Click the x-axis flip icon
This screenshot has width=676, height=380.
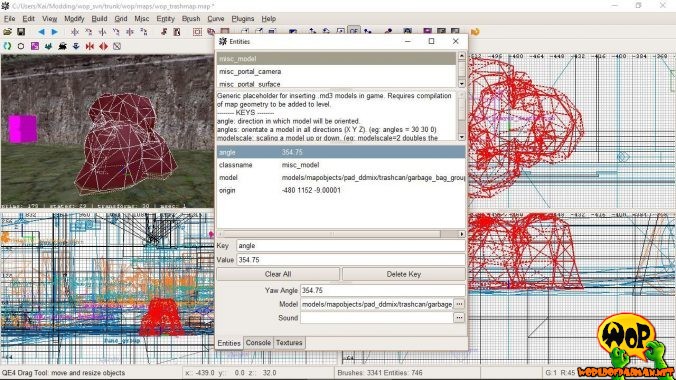coord(75,32)
